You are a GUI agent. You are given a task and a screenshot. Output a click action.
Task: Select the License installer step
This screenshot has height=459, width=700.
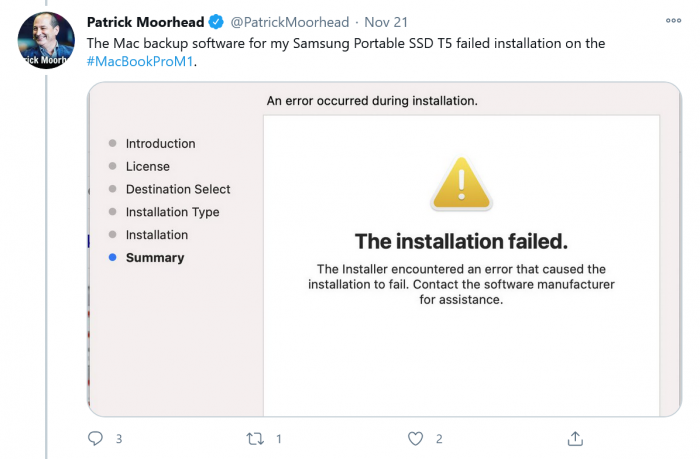click(x=147, y=167)
